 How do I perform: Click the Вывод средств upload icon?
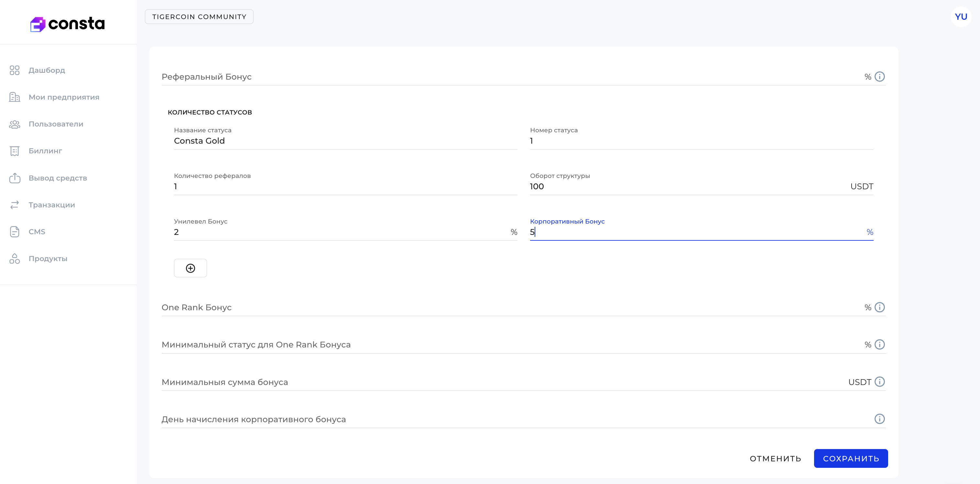click(x=15, y=178)
